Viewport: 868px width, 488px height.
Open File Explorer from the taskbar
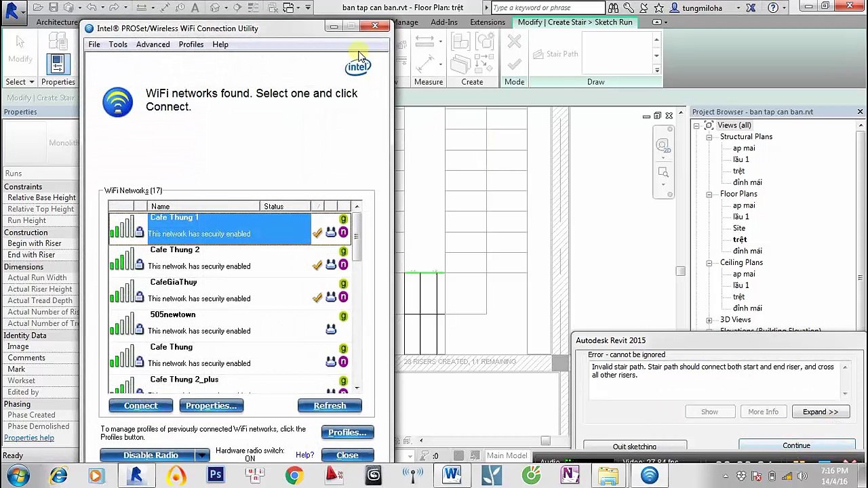pyautogui.click(x=608, y=475)
